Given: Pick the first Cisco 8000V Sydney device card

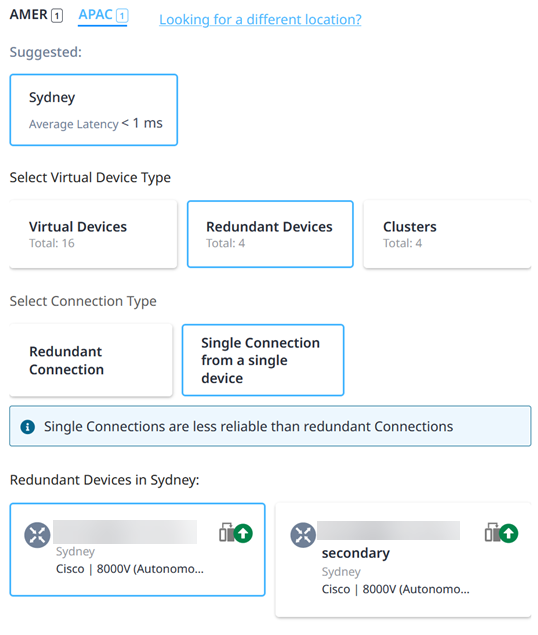Looking at the screenshot, I should pos(137,550).
